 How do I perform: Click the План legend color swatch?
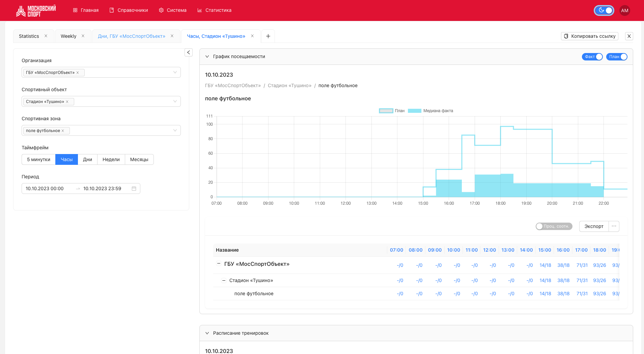point(386,111)
